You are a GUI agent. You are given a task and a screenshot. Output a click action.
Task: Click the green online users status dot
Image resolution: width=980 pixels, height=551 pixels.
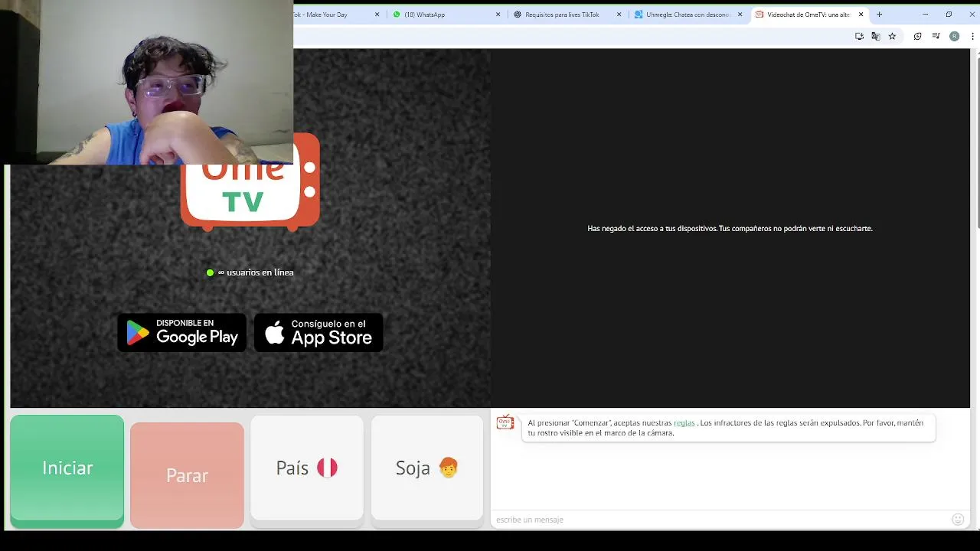pyautogui.click(x=211, y=272)
